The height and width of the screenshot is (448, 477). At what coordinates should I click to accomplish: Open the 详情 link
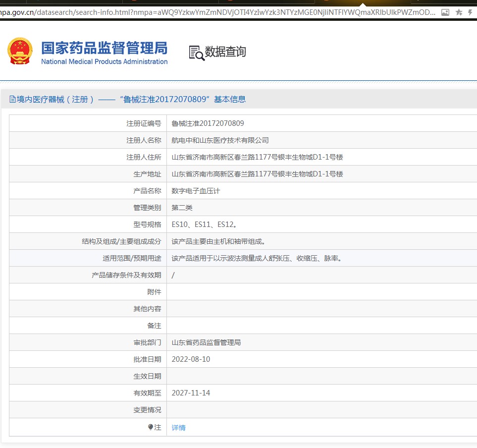(x=178, y=428)
